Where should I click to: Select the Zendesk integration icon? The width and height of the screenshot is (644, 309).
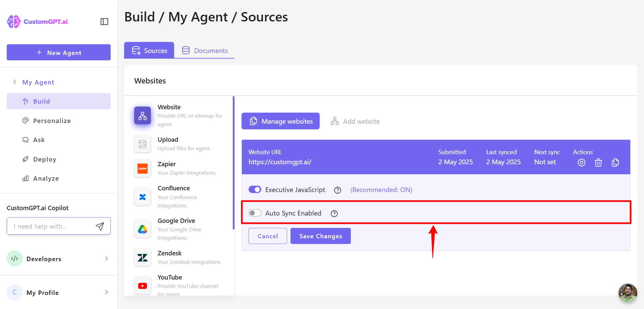tap(143, 257)
